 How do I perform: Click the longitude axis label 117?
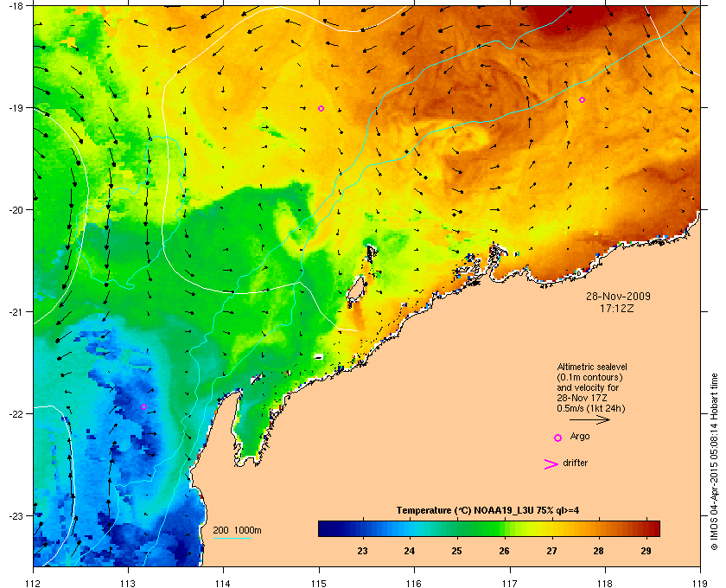pos(510,583)
